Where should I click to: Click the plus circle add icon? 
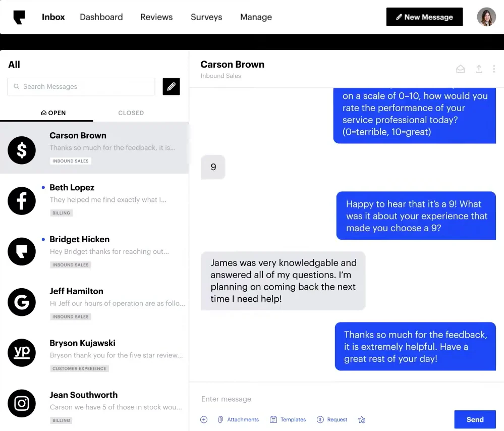coord(204,419)
